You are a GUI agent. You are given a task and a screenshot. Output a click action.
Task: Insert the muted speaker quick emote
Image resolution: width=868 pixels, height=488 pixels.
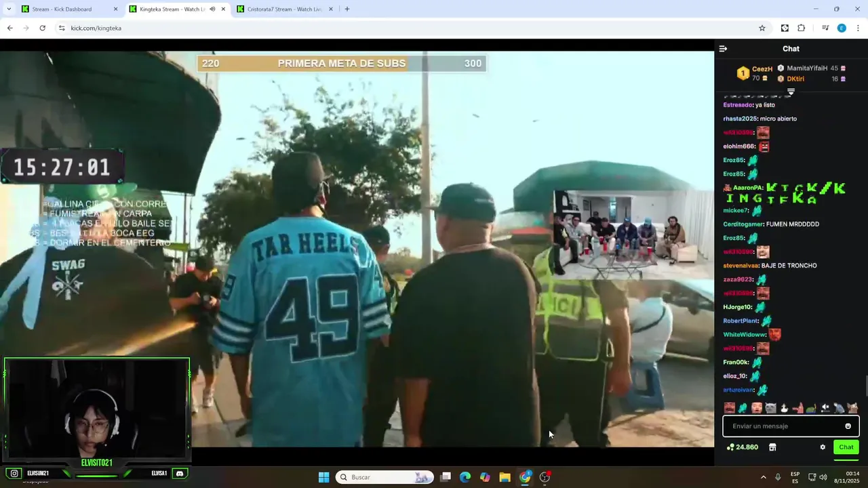(825, 408)
